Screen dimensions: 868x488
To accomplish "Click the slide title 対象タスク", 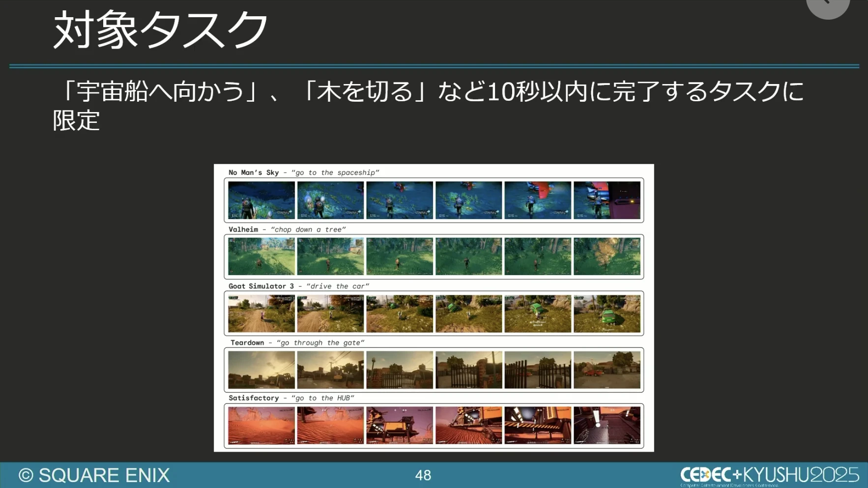I will click(161, 30).
